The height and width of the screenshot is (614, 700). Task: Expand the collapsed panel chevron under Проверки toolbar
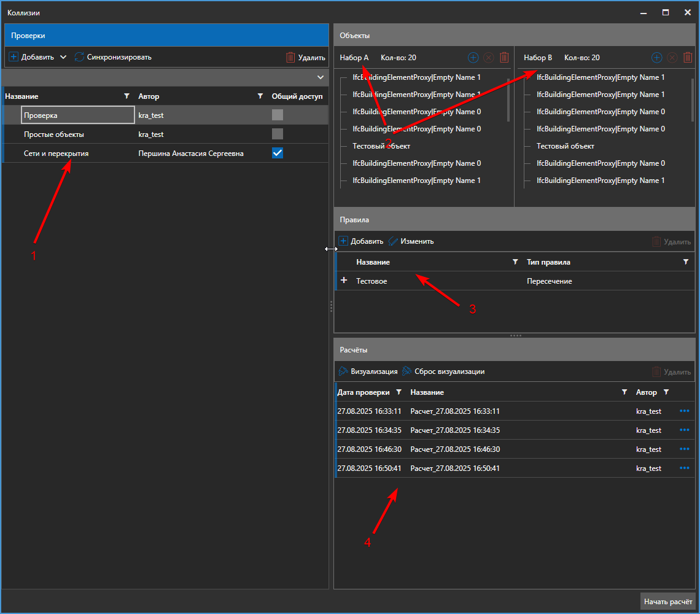click(x=320, y=77)
